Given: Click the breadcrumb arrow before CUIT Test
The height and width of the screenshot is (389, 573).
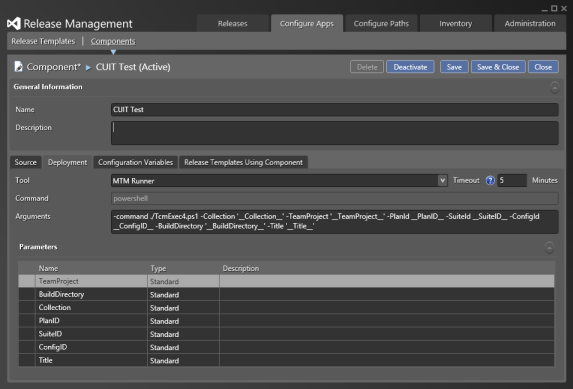Looking at the screenshot, I should coord(88,68).
